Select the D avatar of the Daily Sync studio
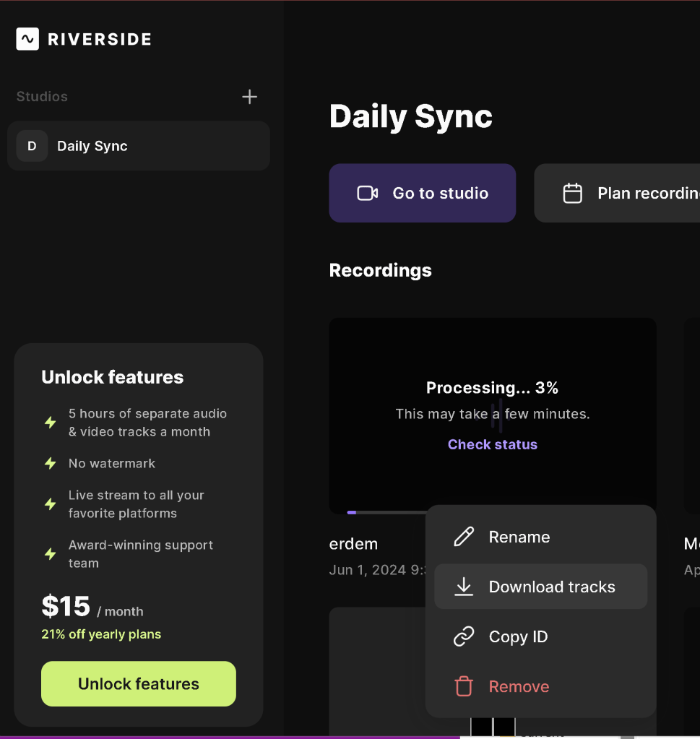Image resolution: width=700 pixels, height=739 pixels. coord(32,146)
